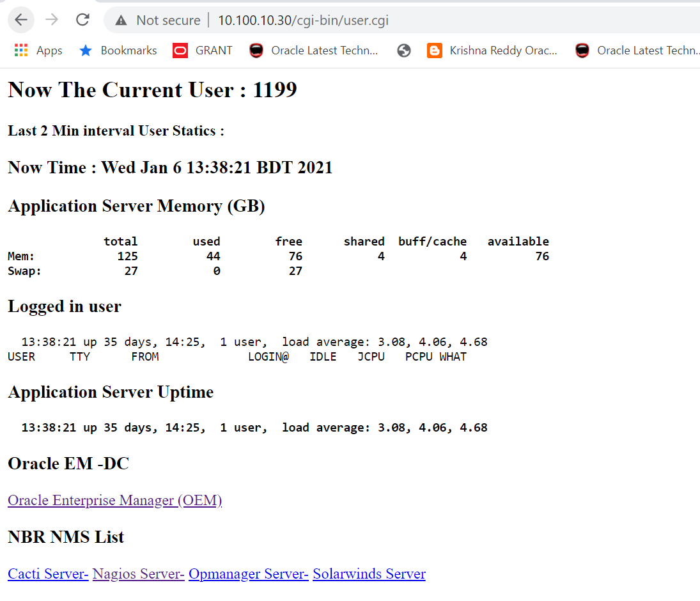Click the first Oracle Latest Techn... bookmark icon
The height and width of the screenshot is (601, 700).
click(x=256, y=51)
